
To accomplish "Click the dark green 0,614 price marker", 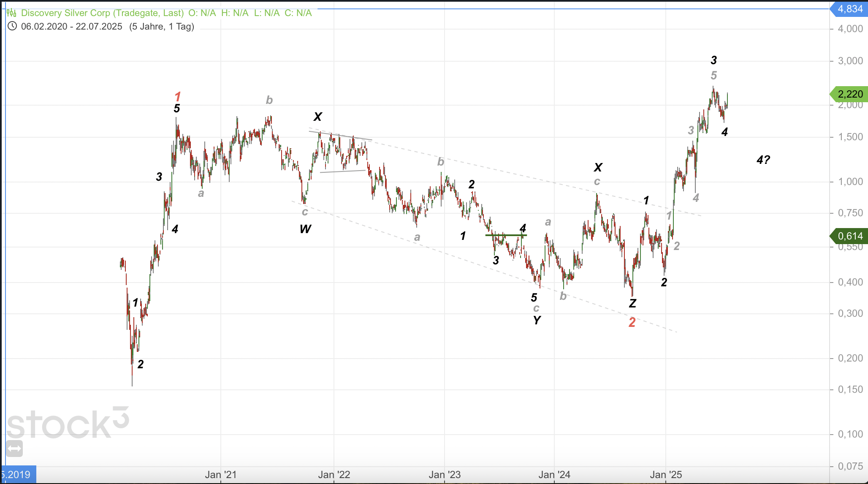I will pos(850,236).
